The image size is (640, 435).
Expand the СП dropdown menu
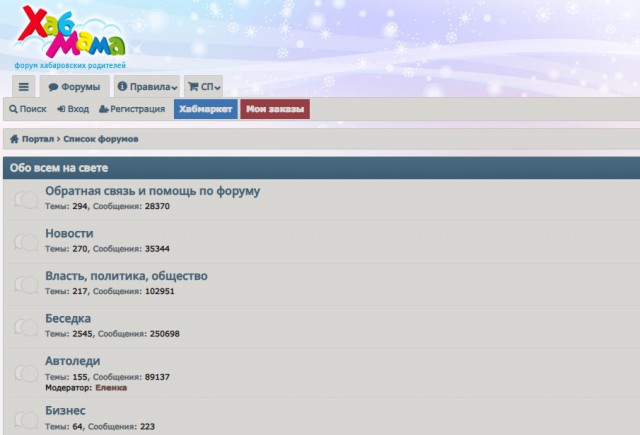[x=204, y=87]
